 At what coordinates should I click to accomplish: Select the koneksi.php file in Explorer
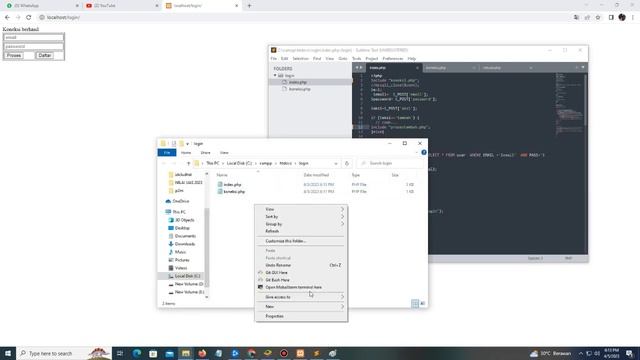pyautogui.click(x=233, y=191)
